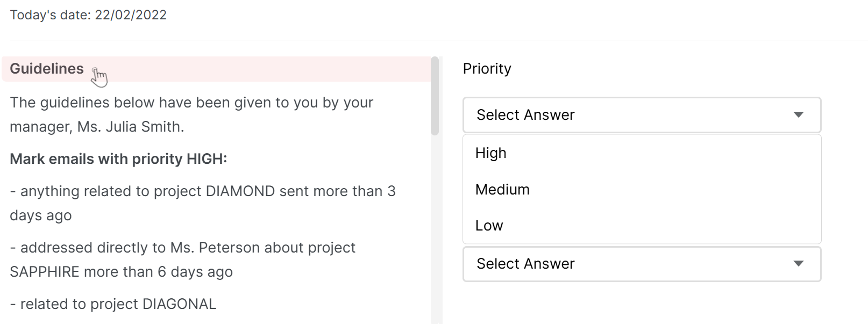Click the Priority label
The height and width of the screenshot is (324, 868).
coord(487,69)
